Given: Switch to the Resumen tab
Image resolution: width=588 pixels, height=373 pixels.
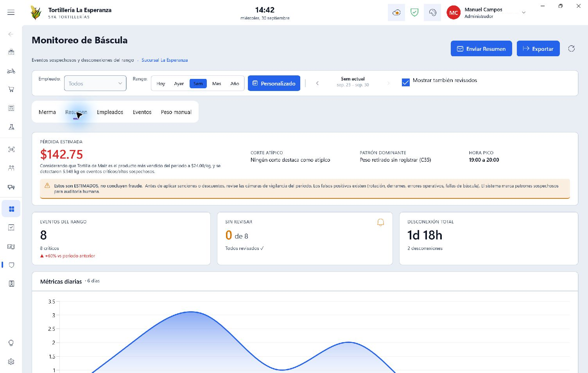Looking at the screenshot, I should point(76,112).
